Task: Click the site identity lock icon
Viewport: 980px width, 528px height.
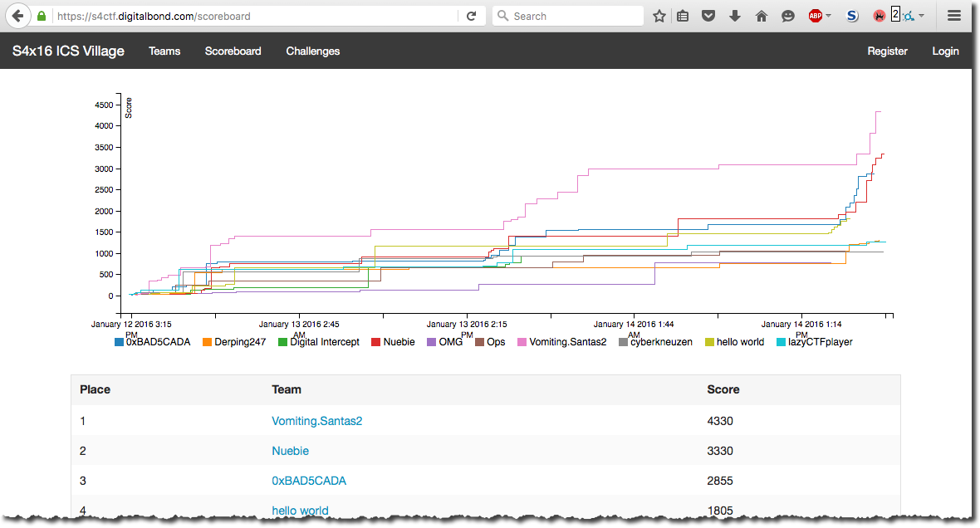Action: [42, 16]
